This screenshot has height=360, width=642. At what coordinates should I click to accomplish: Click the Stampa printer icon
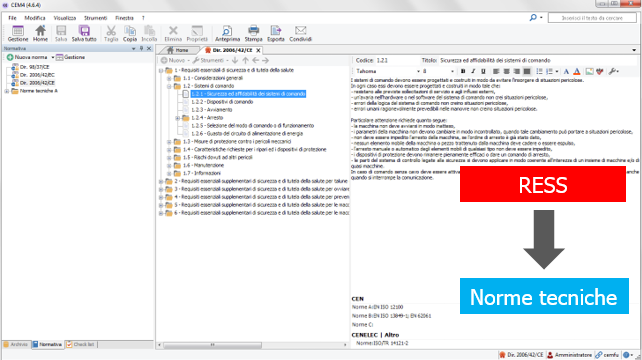(253, 34)
